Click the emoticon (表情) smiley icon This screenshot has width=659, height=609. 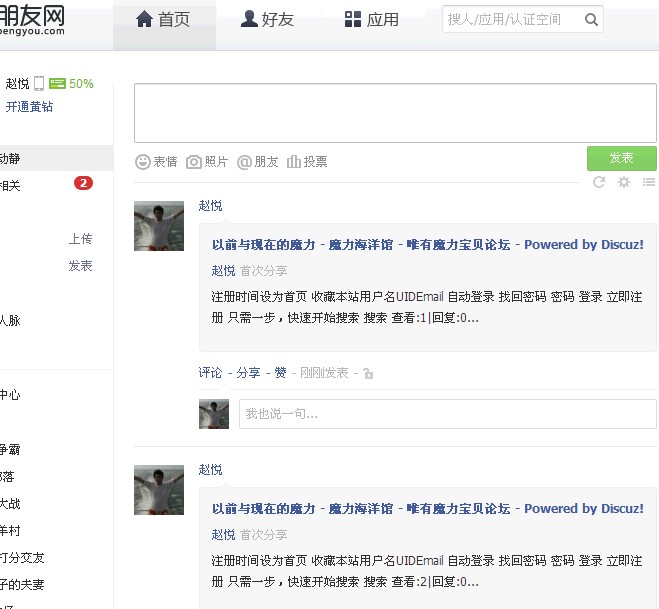143,161
